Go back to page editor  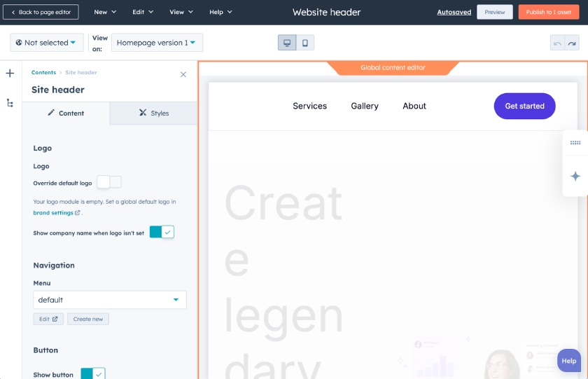[41, 12]
